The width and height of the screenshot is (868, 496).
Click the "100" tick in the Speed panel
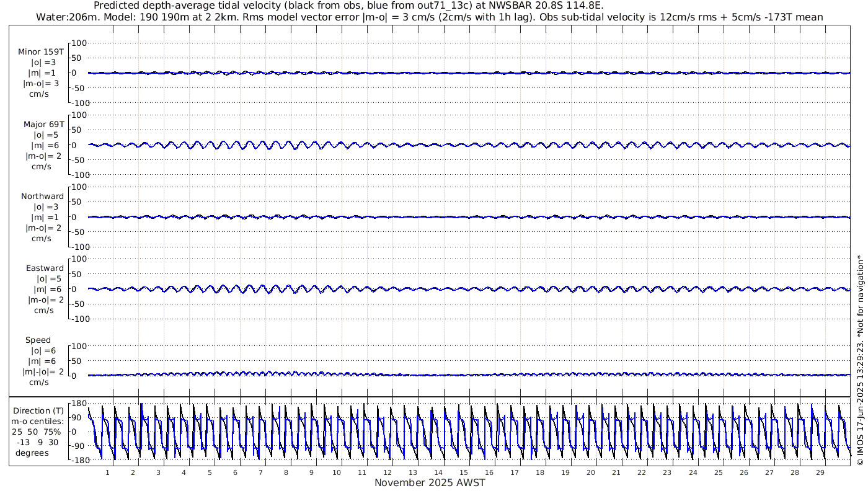click(78, 345)
